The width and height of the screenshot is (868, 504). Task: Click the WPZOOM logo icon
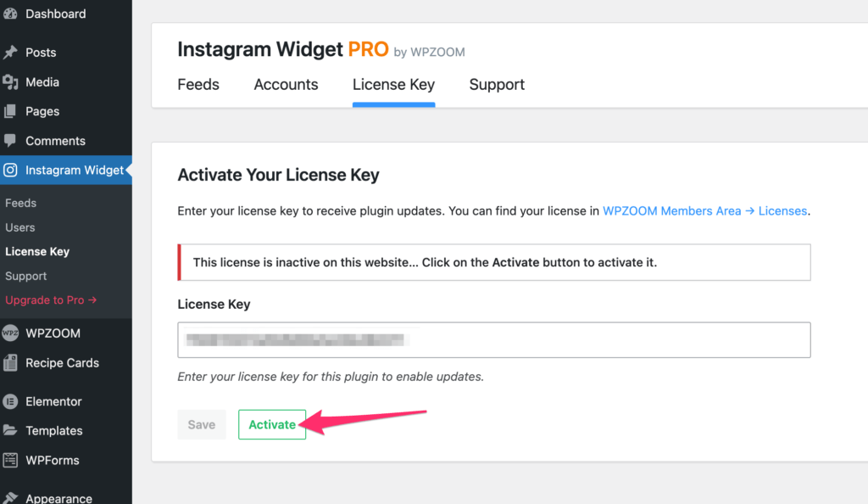coord(10,333)
